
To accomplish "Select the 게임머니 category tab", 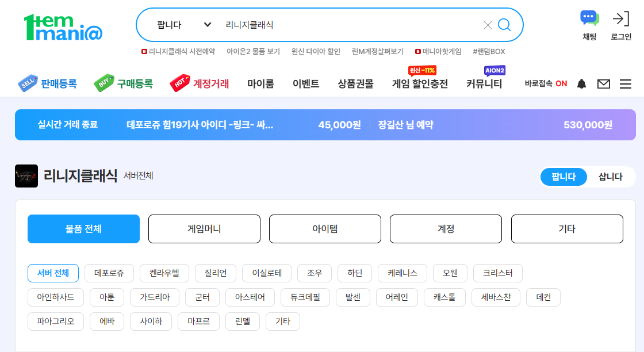I will coord(204,229).
